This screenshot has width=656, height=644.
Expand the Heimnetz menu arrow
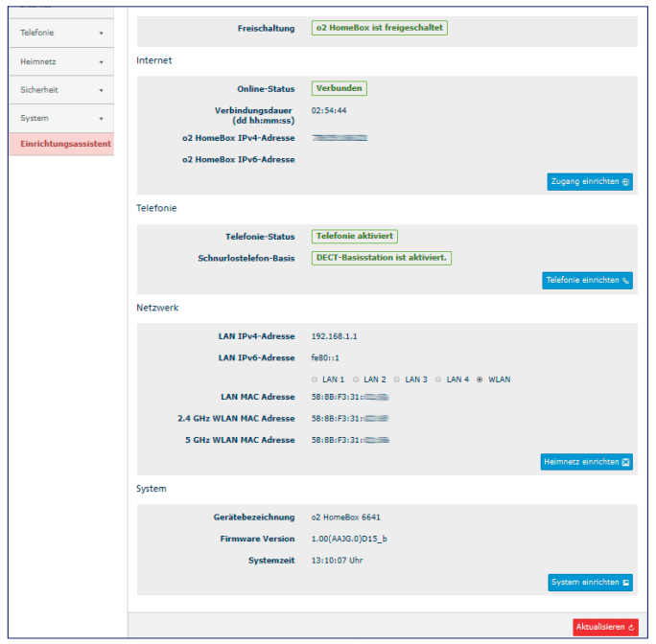tap(101, 62)
